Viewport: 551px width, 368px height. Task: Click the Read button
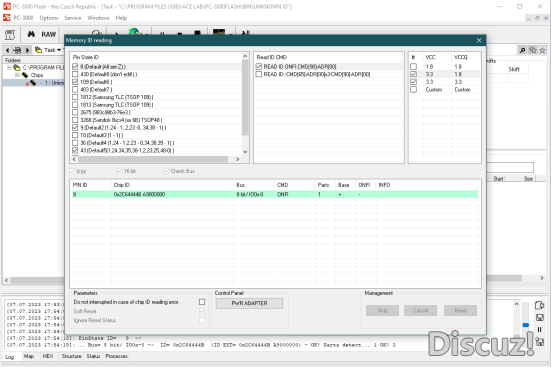pos(460,310)
